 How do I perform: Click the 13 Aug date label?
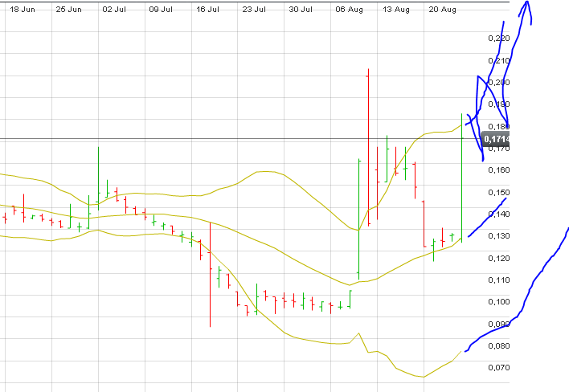tap(395, 10)
